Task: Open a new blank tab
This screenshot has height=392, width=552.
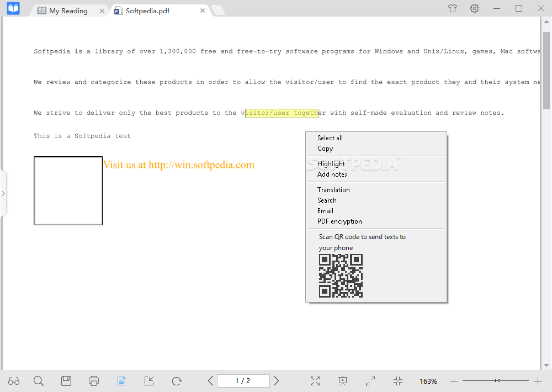Action: (x=218, y=10)
